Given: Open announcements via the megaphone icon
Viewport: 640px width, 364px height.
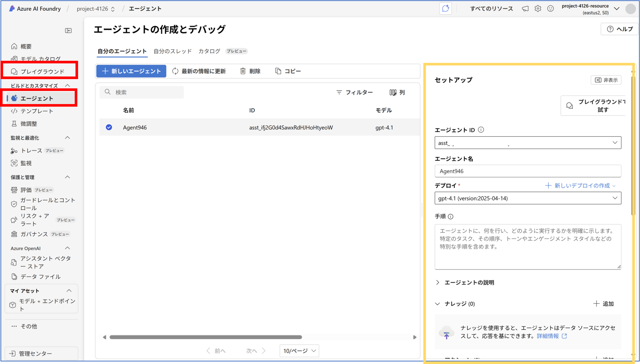Looking at the screenshot, I should tap(525, 8).
